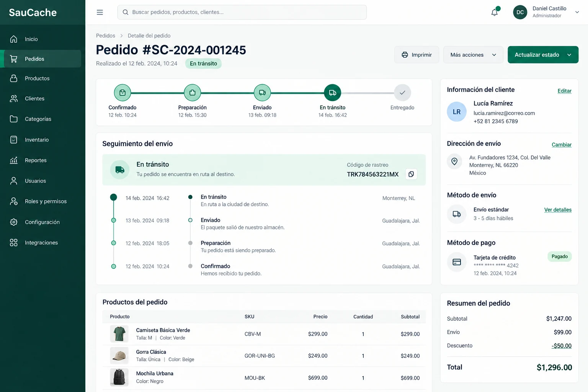
Task: Click the SauCache logo
Action: (33, 13)
